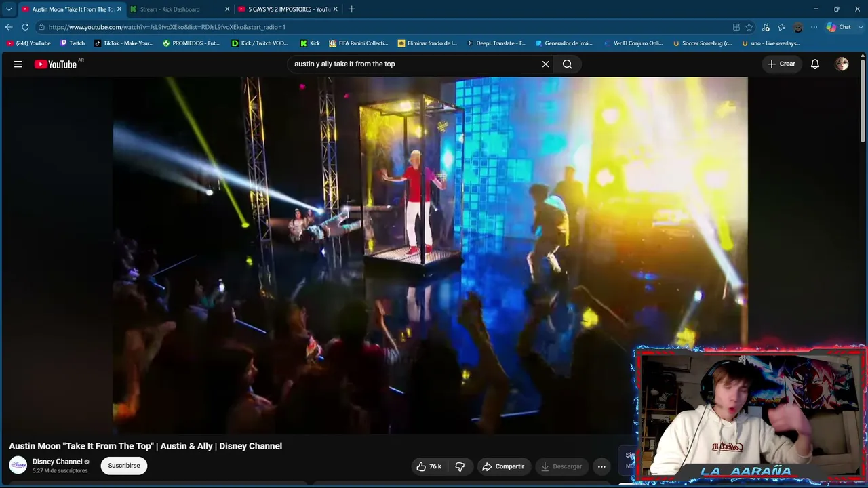868x488 pixels.
Task: Clear the YouTube search box text
Action: point(545,64)
